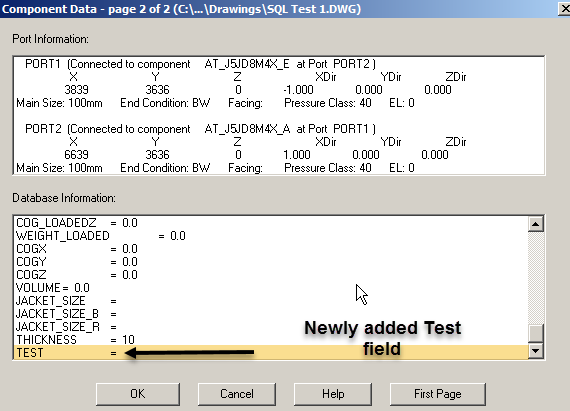Click the OK button
This screenshot has width=570, height=411.
pyautogui.click(x=138, y=394)
